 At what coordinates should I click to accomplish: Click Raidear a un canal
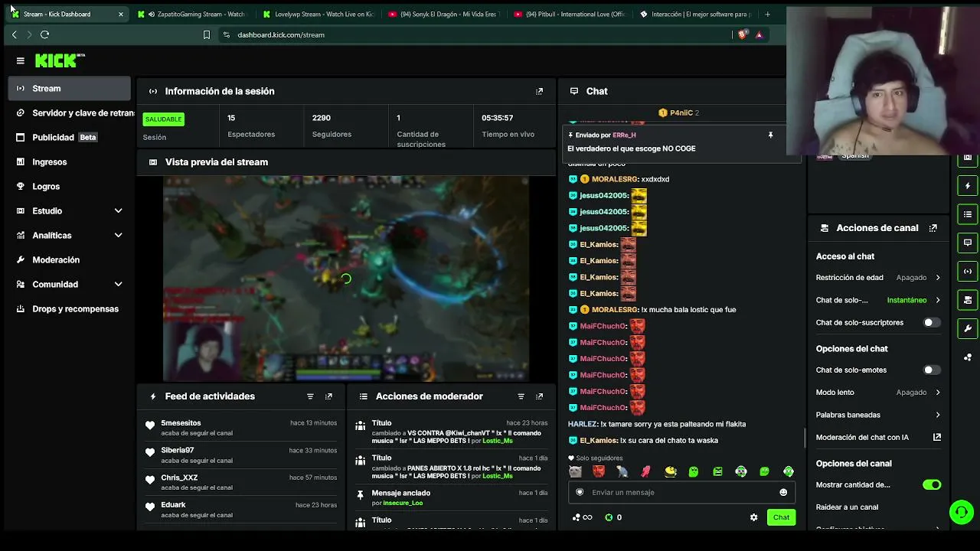pyautogui.click(x=847, y=507)
